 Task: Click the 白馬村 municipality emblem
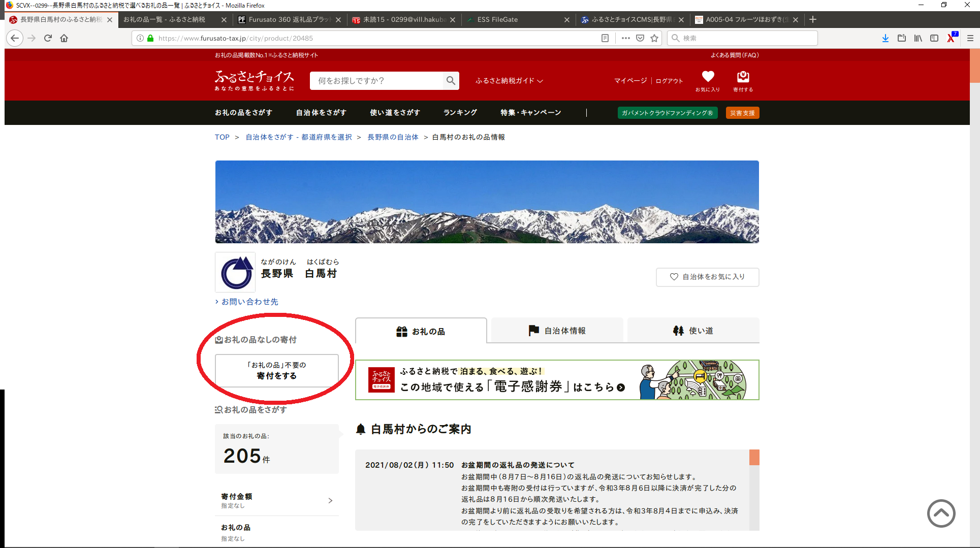(x=235, y=272)
